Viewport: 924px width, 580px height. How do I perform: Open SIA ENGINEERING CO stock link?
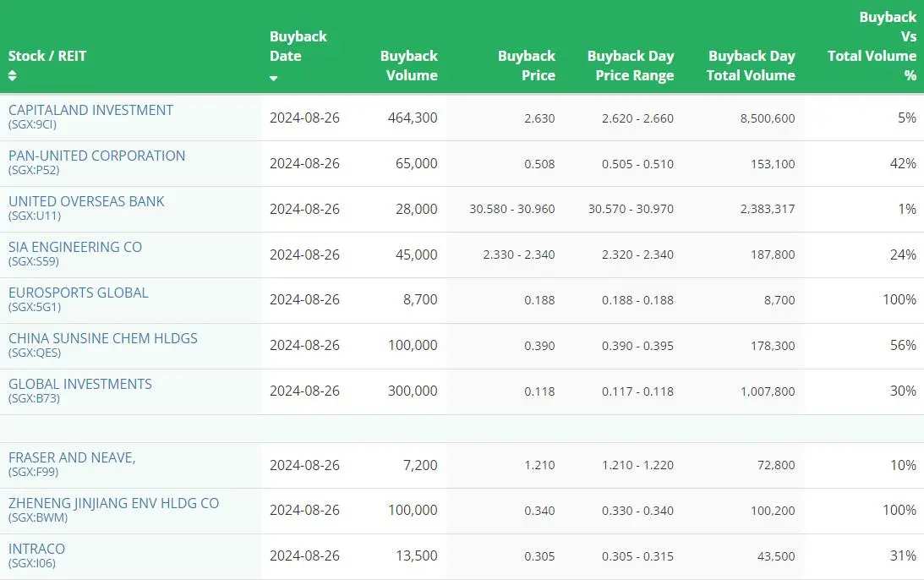pyautogui.click(x=75, y=247)
